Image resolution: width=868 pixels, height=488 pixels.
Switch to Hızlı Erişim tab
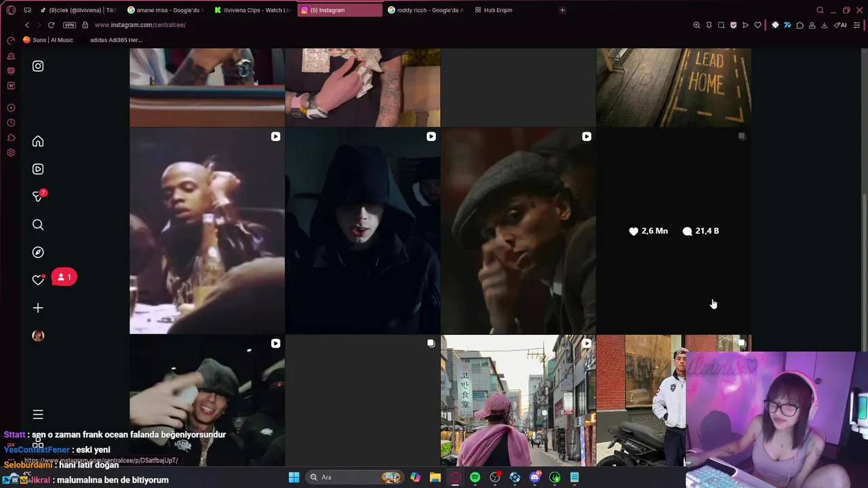click(513, 10)
